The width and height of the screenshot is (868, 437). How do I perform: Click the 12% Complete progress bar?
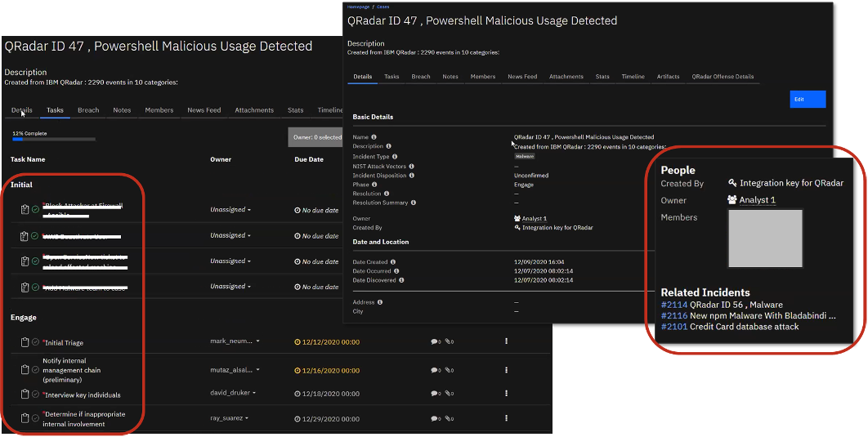click(53, 140)
